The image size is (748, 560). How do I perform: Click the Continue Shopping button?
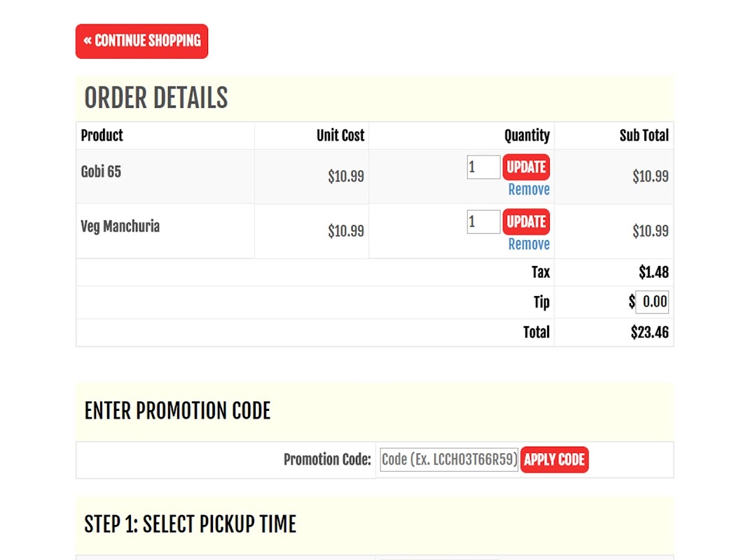click(x=141, y=41)
